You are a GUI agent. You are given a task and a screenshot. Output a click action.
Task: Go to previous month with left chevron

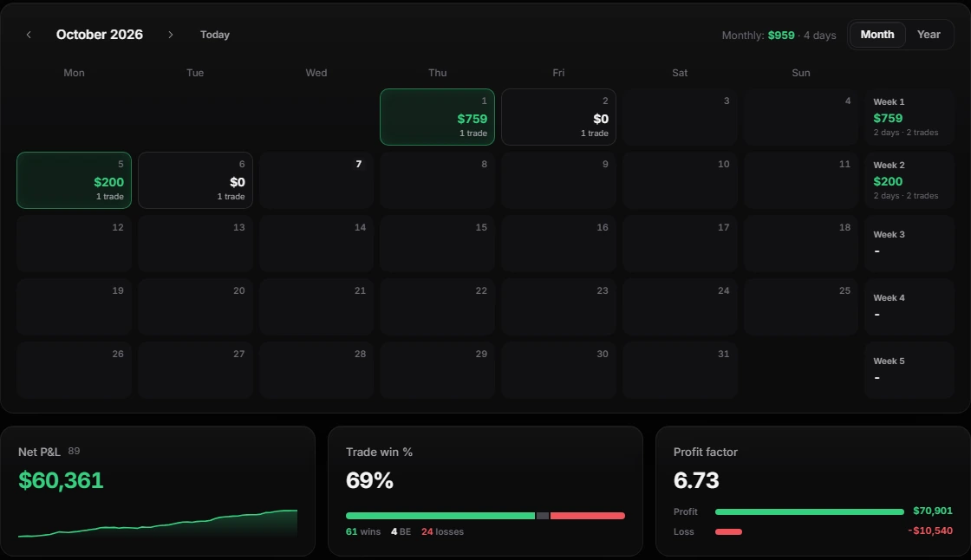[x=29, y=35]
